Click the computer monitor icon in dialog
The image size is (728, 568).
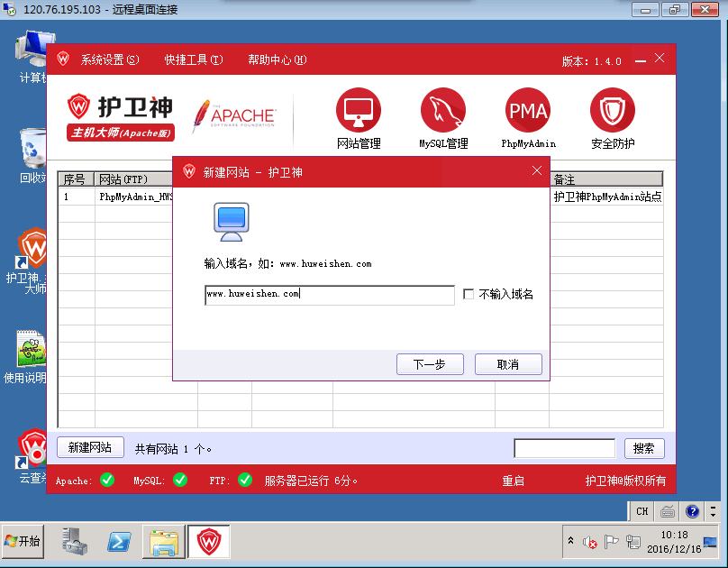click(x=232, y=222)
